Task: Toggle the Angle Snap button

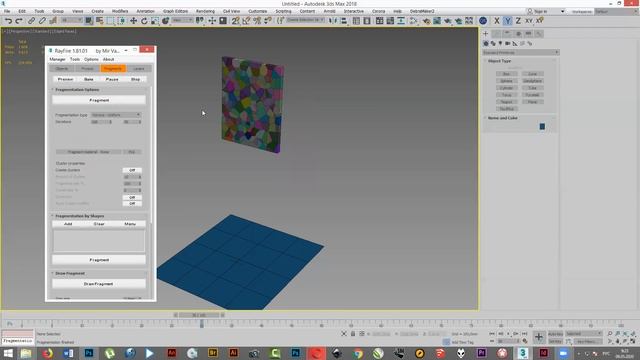Action: [246, 21]
